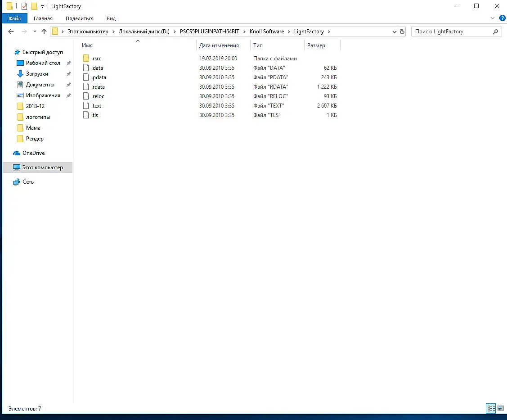This screenshot has height=420, width=507.
Task: Go up one folder level arrow
Action: click(x=44, y=32)
